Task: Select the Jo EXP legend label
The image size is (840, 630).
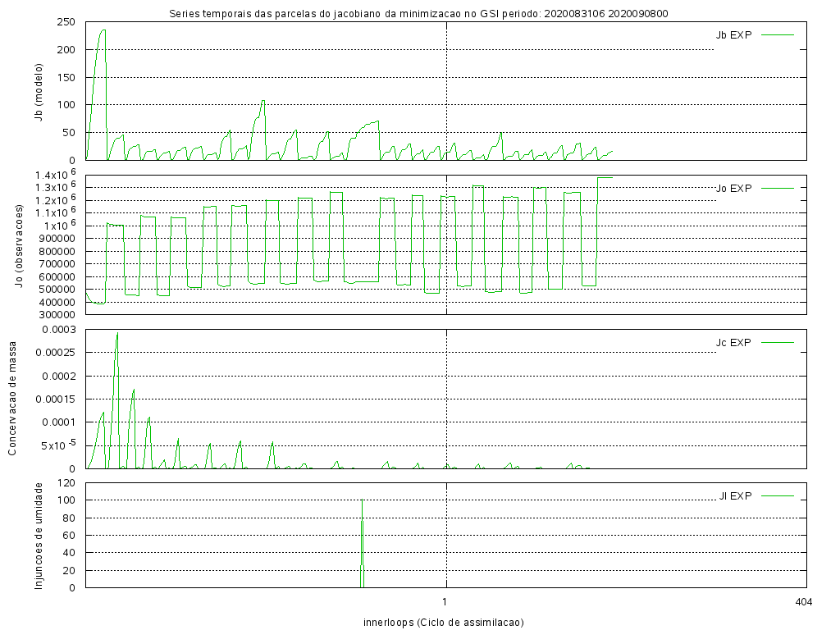Action: (733, 188)
